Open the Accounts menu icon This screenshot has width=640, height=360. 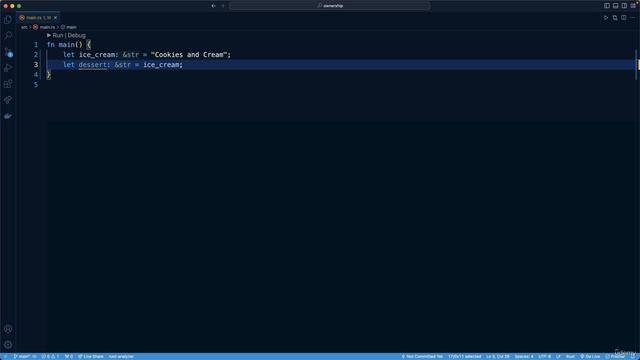[8, 329]
